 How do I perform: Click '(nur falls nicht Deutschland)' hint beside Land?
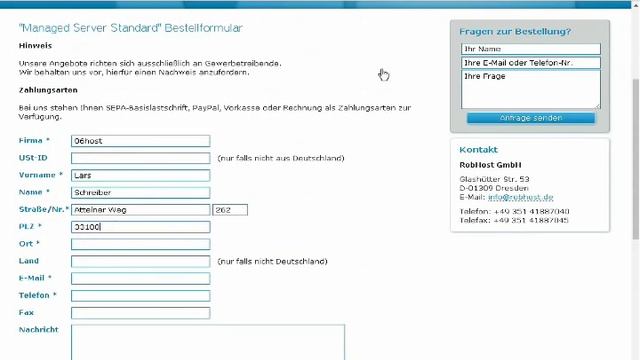coord(272,261)
